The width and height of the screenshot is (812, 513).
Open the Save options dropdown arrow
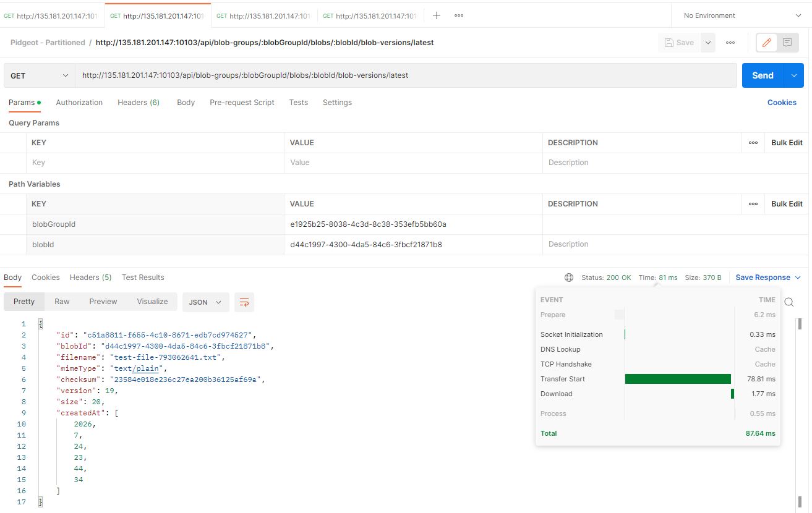[x=708, y=43]
